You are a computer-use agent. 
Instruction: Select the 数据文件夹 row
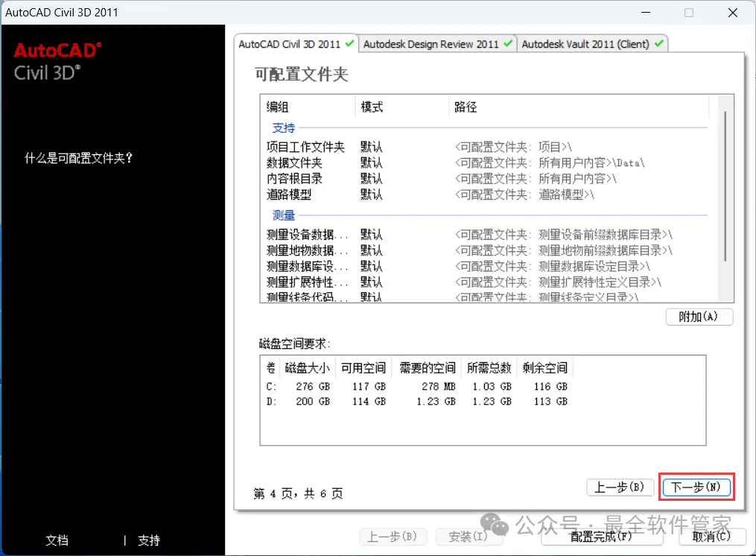pos(487,162)
